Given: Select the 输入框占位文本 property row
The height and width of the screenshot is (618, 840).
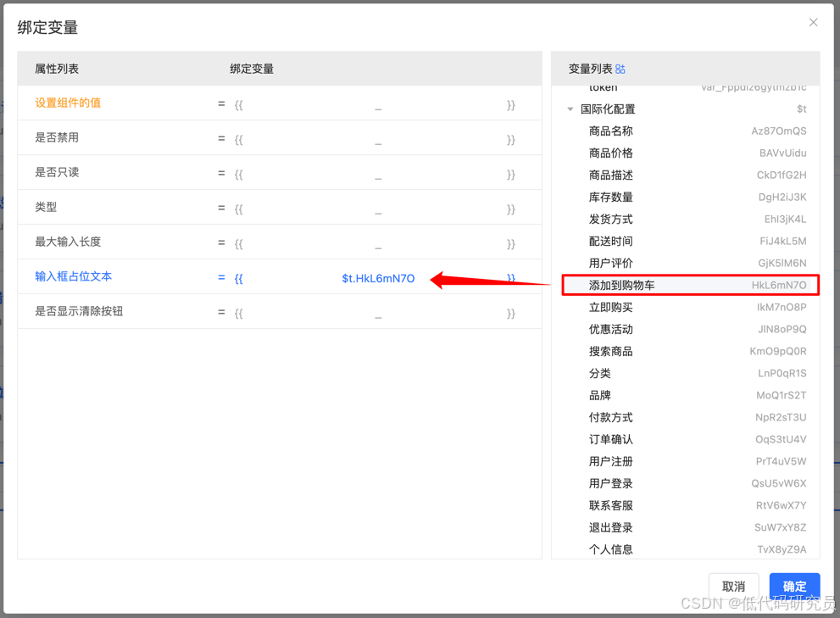Looking at the screenshot, I should [x=280, y=276].
